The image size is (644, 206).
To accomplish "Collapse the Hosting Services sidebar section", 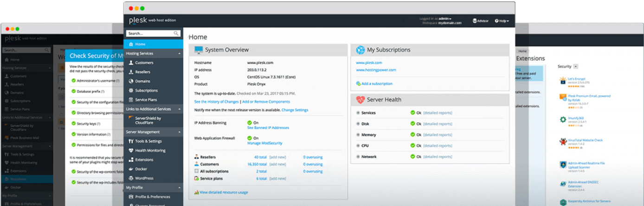I will click(x=180, y=54).
